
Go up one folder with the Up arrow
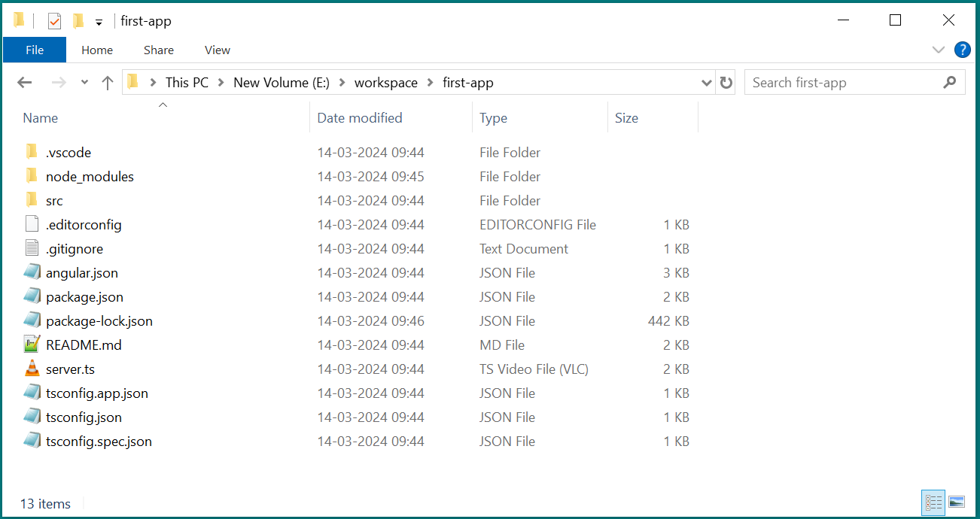coord(107,83)
